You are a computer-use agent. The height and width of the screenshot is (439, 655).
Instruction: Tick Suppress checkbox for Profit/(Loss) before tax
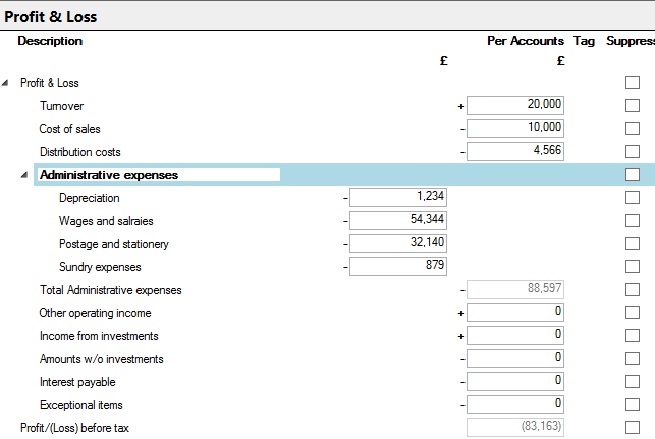[x=632, y=427]
